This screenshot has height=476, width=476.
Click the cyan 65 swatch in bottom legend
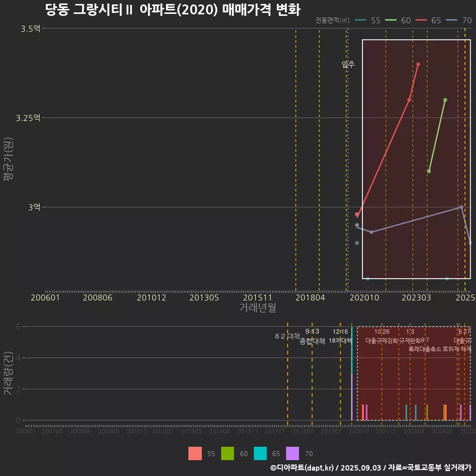coord(260,453)
